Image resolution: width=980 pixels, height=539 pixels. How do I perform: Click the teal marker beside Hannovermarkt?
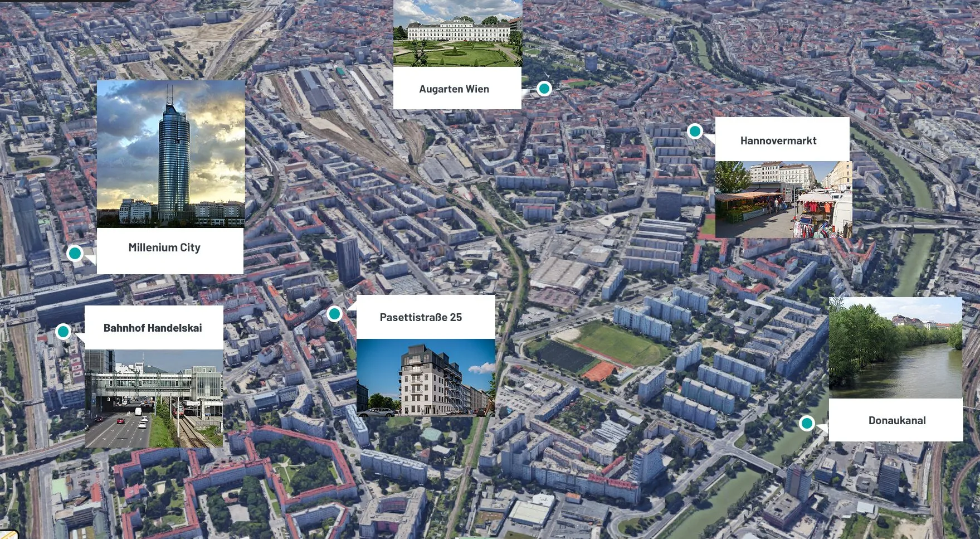(694, 132)
